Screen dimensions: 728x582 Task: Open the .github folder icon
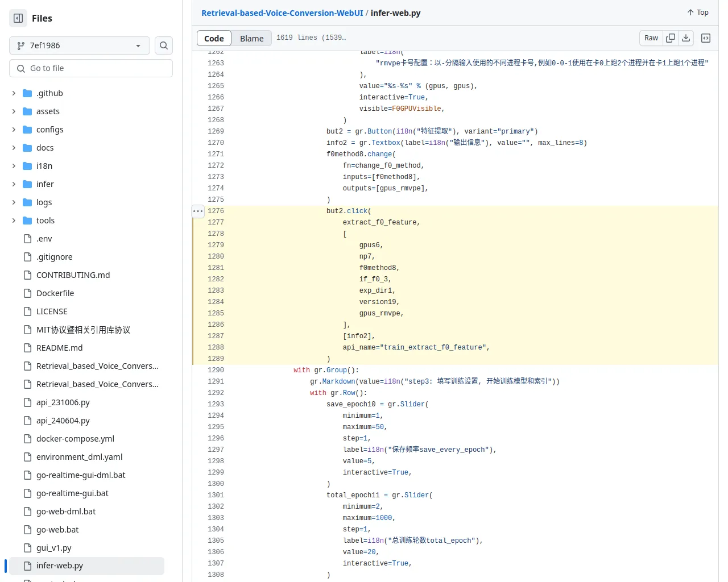point(27,93)
